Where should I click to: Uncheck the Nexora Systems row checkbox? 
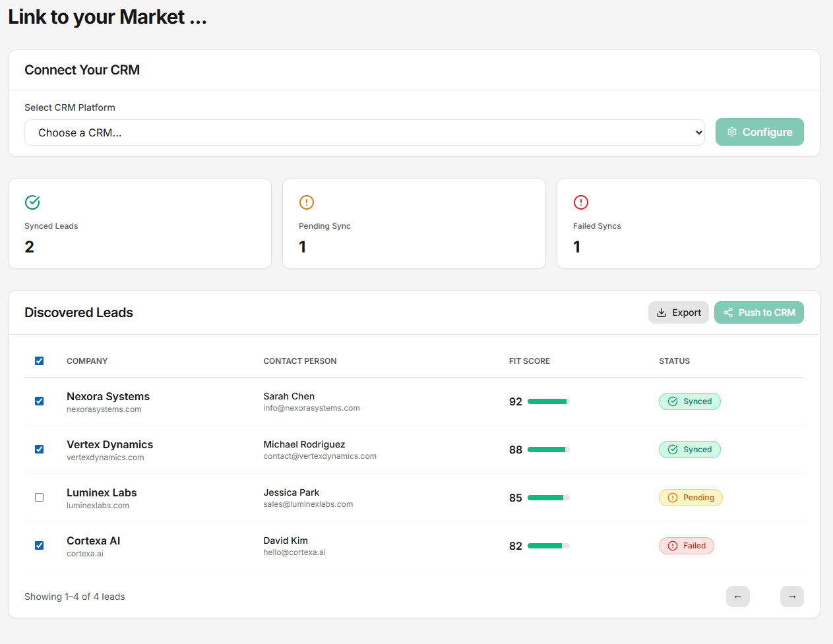pos(40,401)
